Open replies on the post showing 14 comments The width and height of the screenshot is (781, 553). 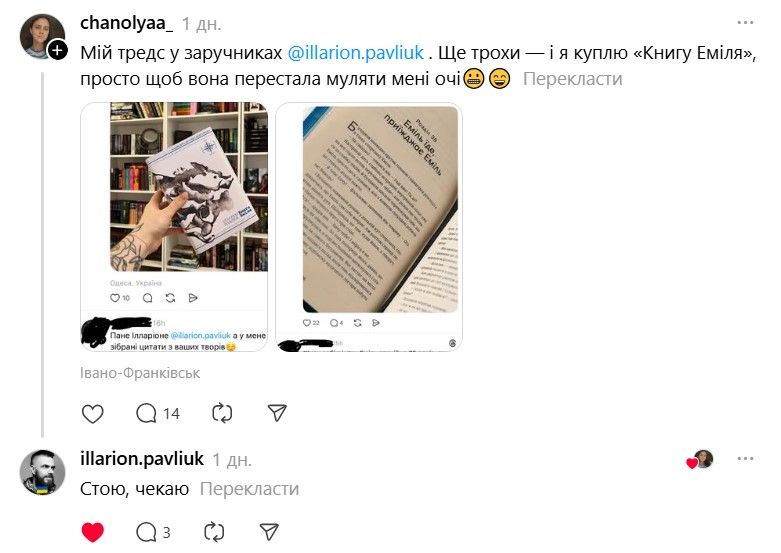[x=157, y=414]
